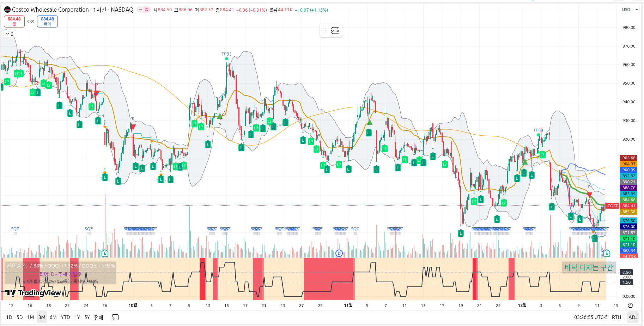Click the green L marker below November 19 low

(461, 233)
